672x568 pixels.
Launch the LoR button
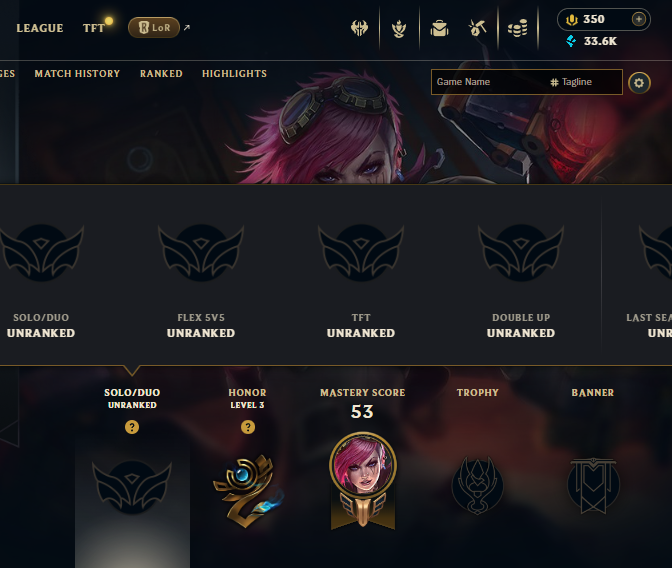pyautogui.click(x=154, y=28)
